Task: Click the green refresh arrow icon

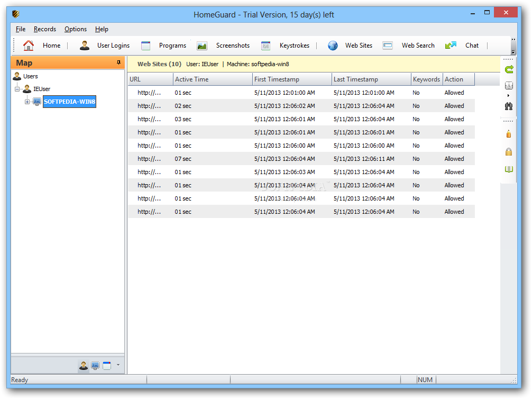Action: (x=509, y=70)
